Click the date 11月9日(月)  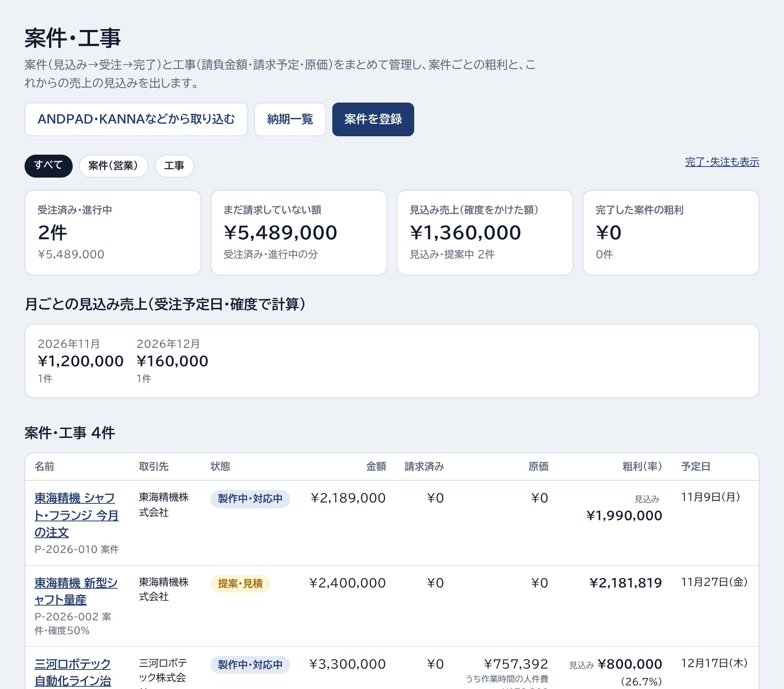710,497
